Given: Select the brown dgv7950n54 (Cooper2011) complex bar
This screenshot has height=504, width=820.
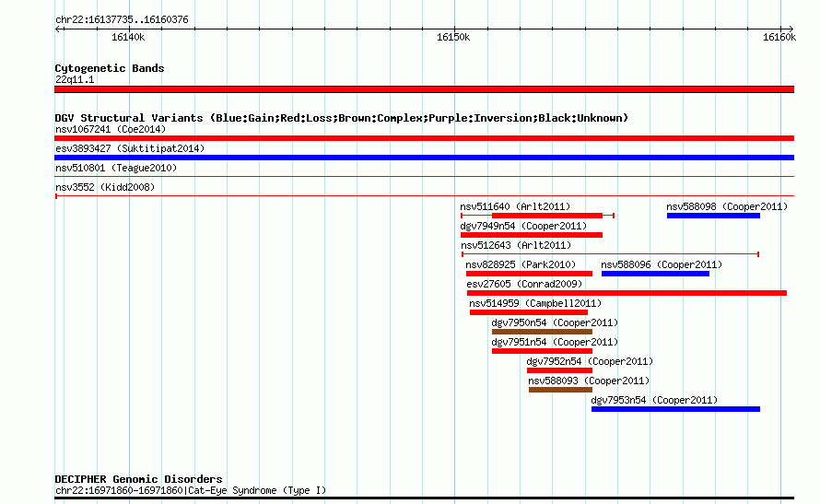Looking at the screenshot, I should 542,332.
